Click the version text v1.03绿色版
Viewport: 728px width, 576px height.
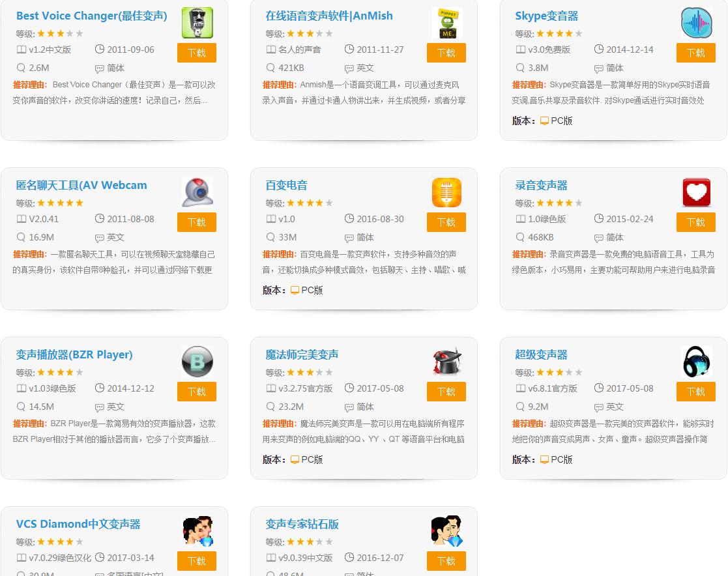click(52, 388)
